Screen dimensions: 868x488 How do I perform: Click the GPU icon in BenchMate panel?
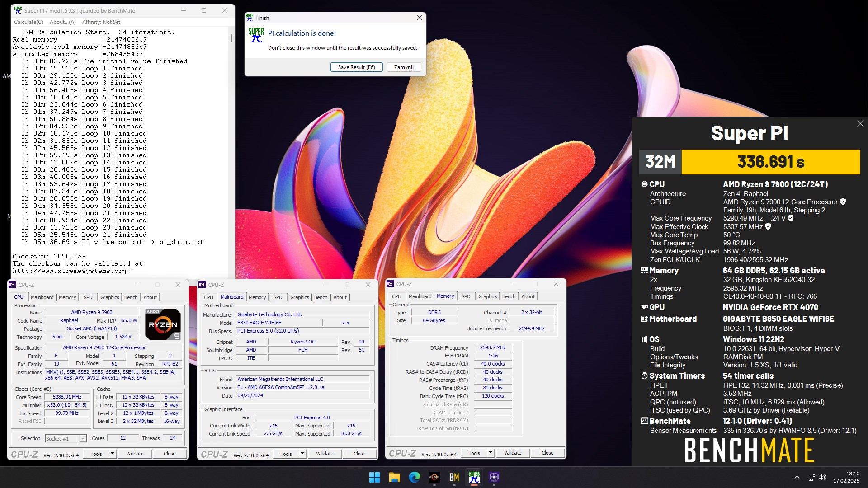(644, 307)
